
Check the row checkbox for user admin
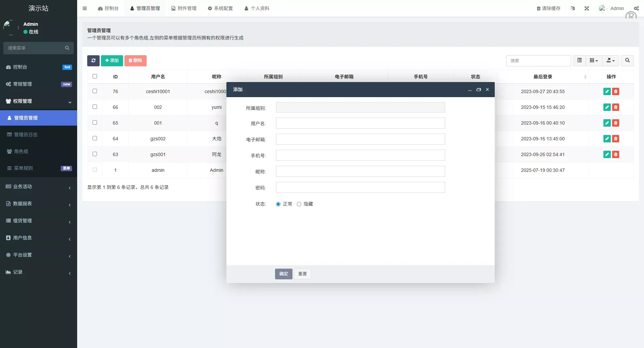[x=95, y=169]
